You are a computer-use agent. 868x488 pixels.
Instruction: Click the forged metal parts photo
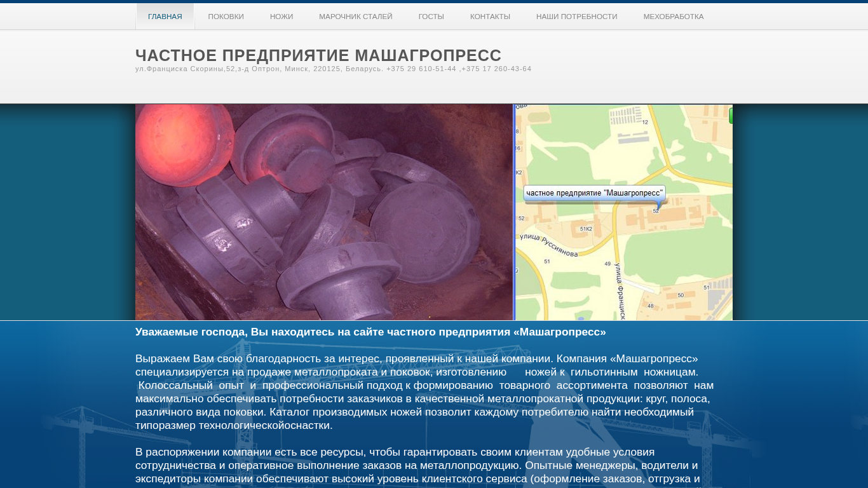point(324,212)
